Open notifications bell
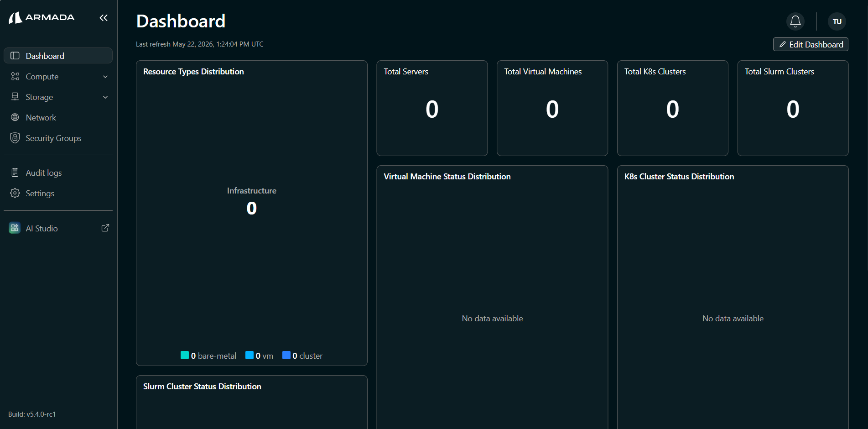This screenshot has width=868, height=429. pyautogui.click(x=795, y=21)
